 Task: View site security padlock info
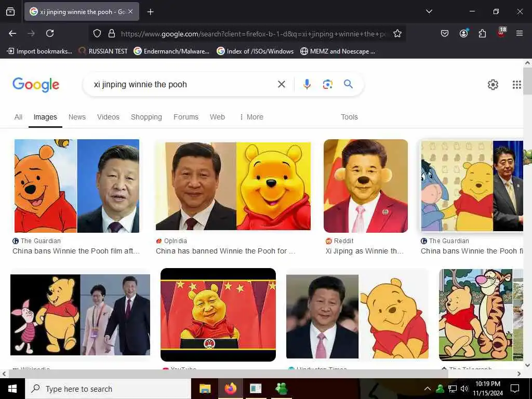(112, 34)
